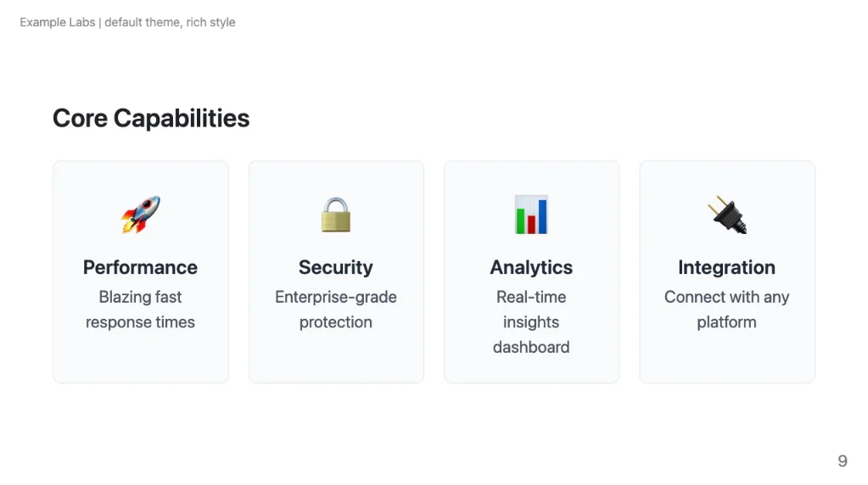
Task: Click the word 'platform' in Integration card
Action: coord(726,322)
